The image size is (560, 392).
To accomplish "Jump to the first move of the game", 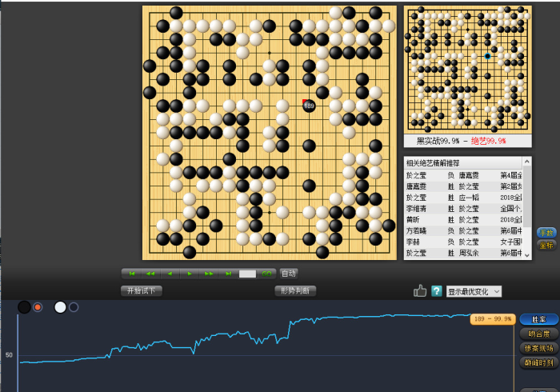I will 131,274.
